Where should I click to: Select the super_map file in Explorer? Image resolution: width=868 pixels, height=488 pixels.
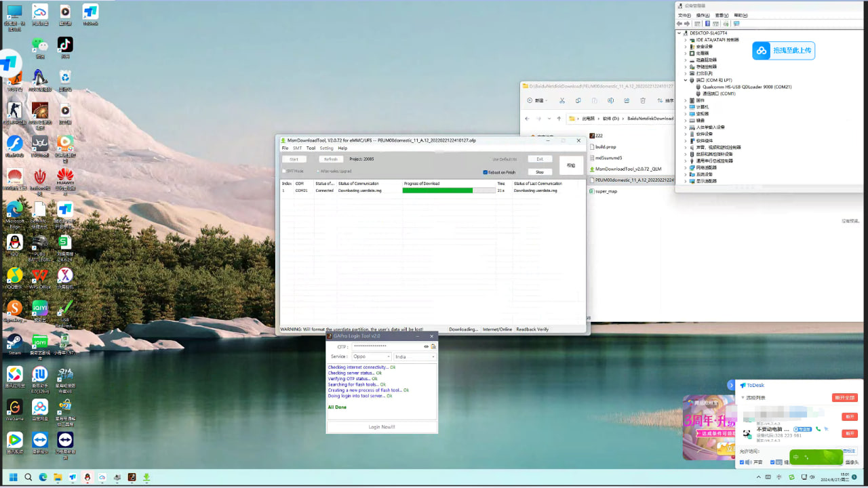tap(606, 191)
